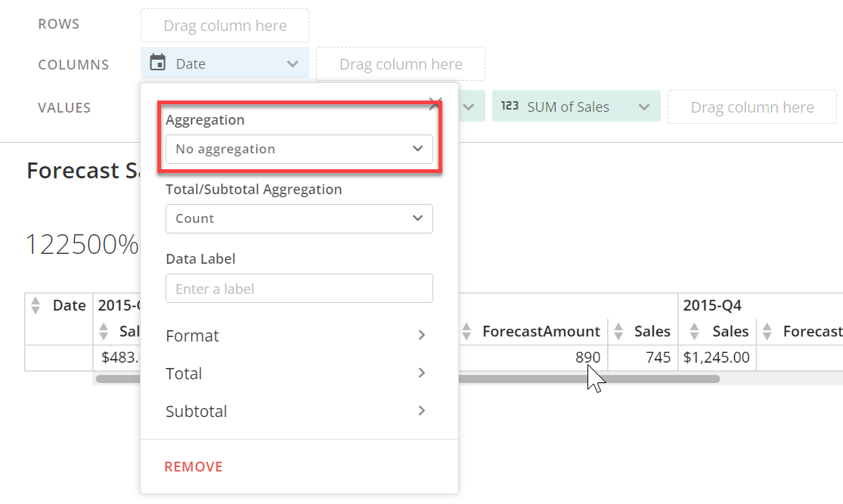This screenshot has height=504, width=843.
Task: Open the Format submenu
Action: (x=296, y=335)
